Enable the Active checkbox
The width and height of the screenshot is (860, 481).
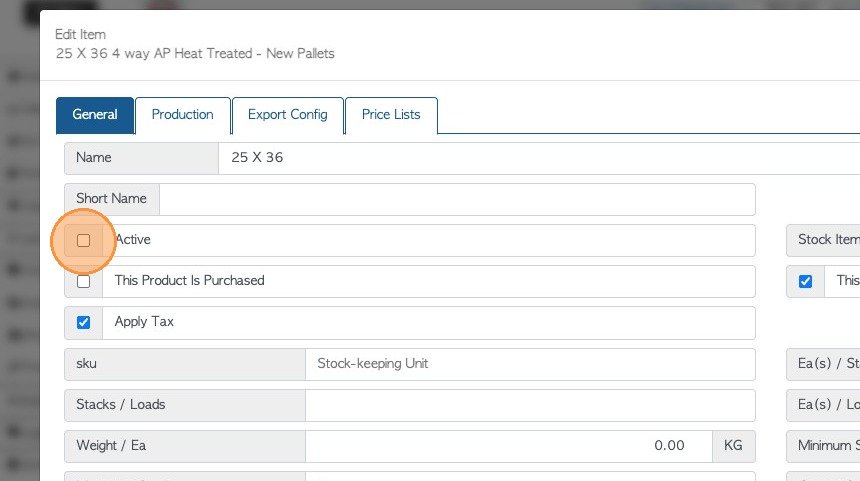pos(84,240)
